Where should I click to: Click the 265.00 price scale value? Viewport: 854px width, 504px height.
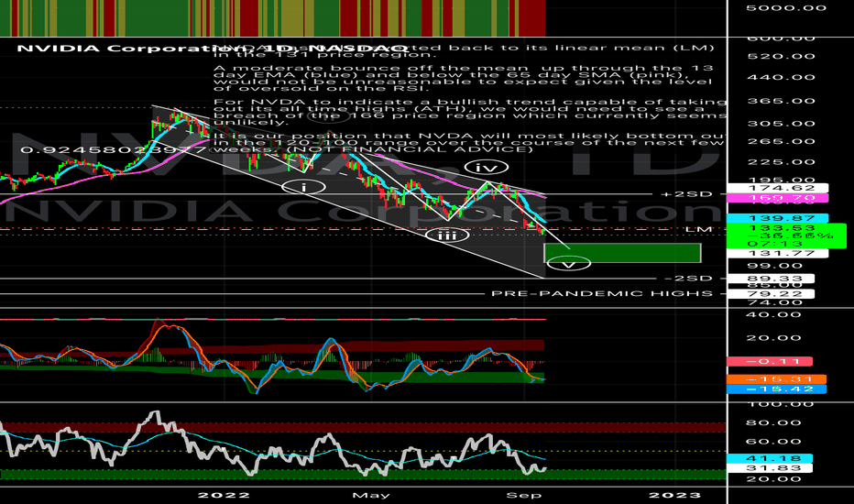pyautogui.click(x=781, y=142)
